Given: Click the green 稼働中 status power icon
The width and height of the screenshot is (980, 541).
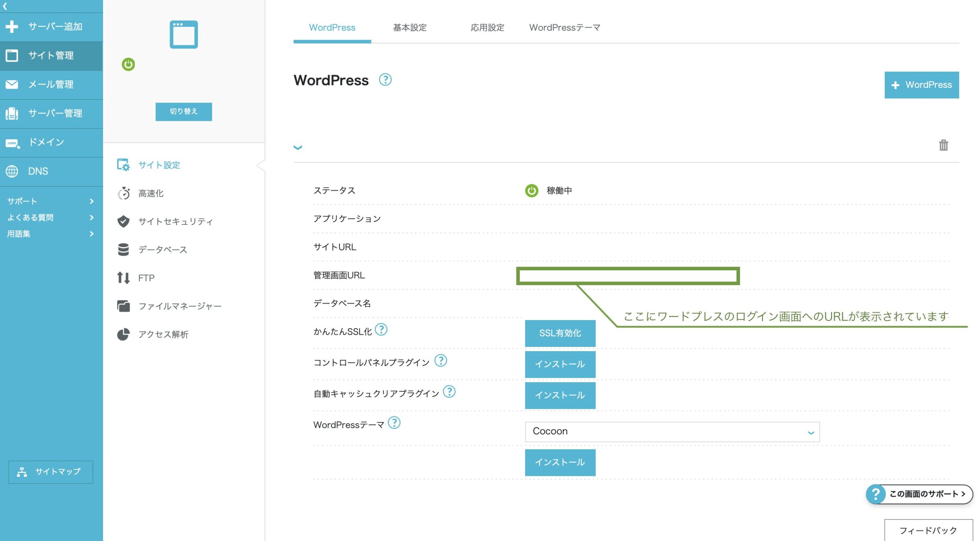Looking at the screenshot, I should click(x=531, y=191).
